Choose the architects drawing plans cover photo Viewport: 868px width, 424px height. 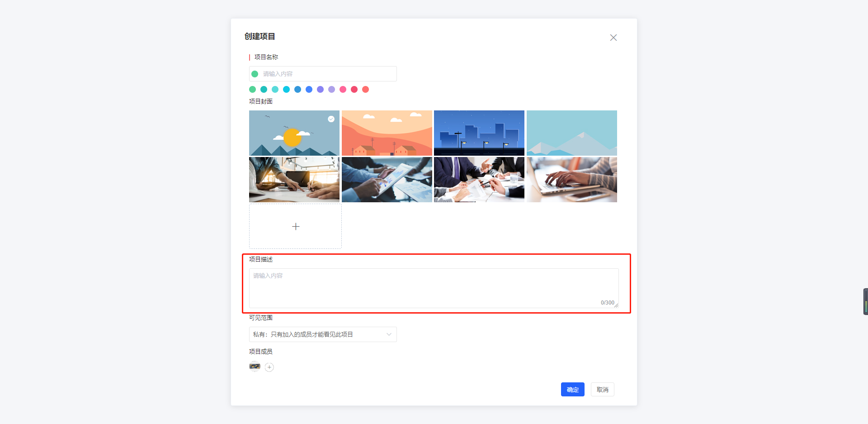pyautogui.click(x=294, y=180)
